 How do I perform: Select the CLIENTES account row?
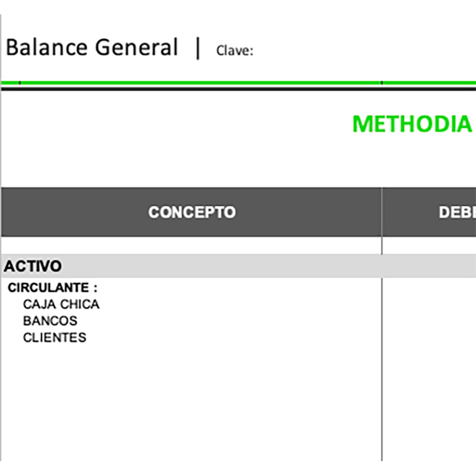(55, 338)
